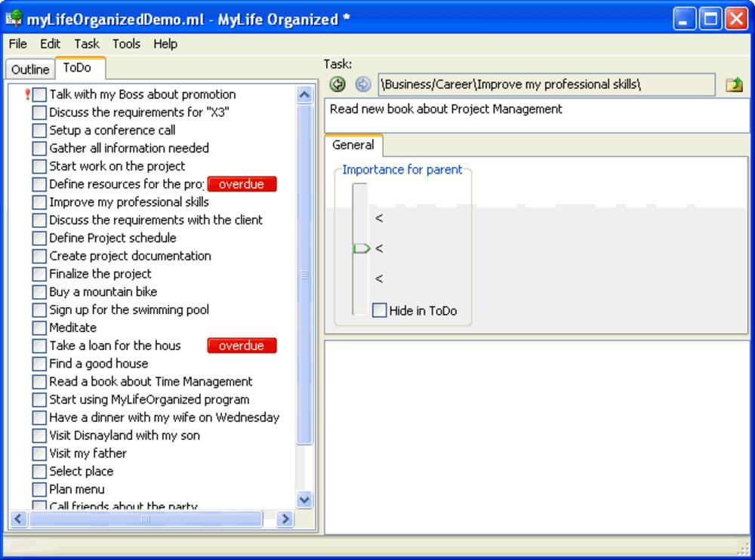This screenshot has width=755, height=560.
Task: Switch to the Outline tab
Action: (30, 69)
